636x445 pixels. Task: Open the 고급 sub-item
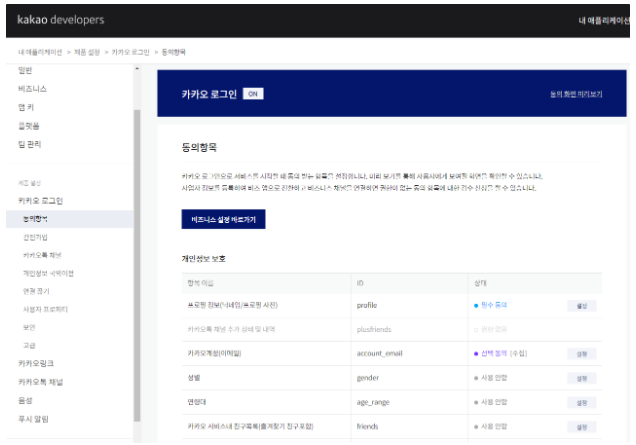point(29,345)
